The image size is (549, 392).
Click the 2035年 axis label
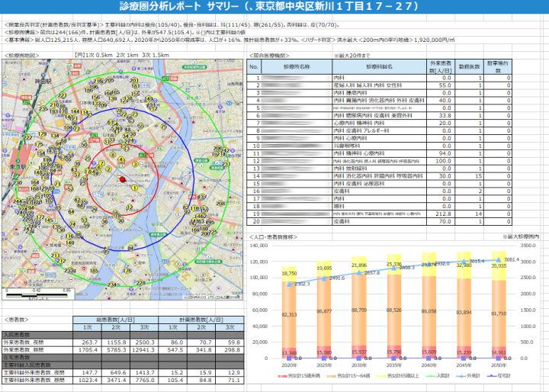point(394,365)
